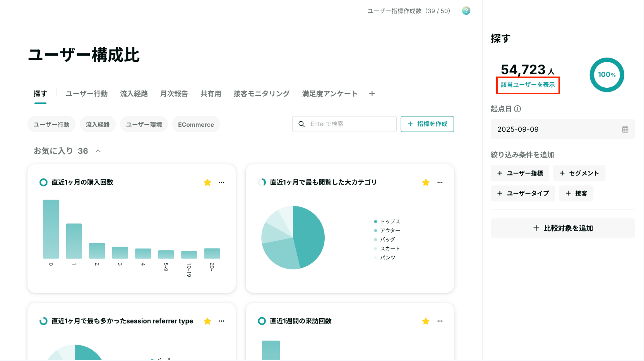Unfavorite star on 直近1ヶ月の購入回数 card

[207, 182]
